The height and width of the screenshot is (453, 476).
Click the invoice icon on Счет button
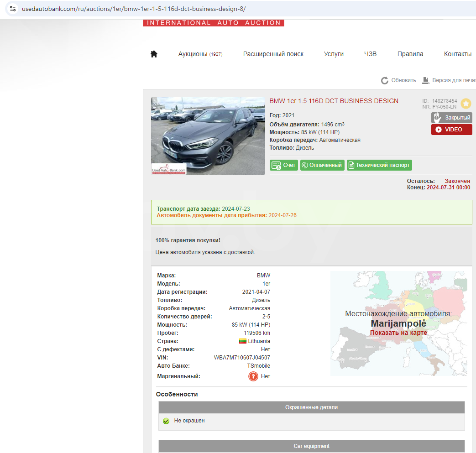coord(276,165)
